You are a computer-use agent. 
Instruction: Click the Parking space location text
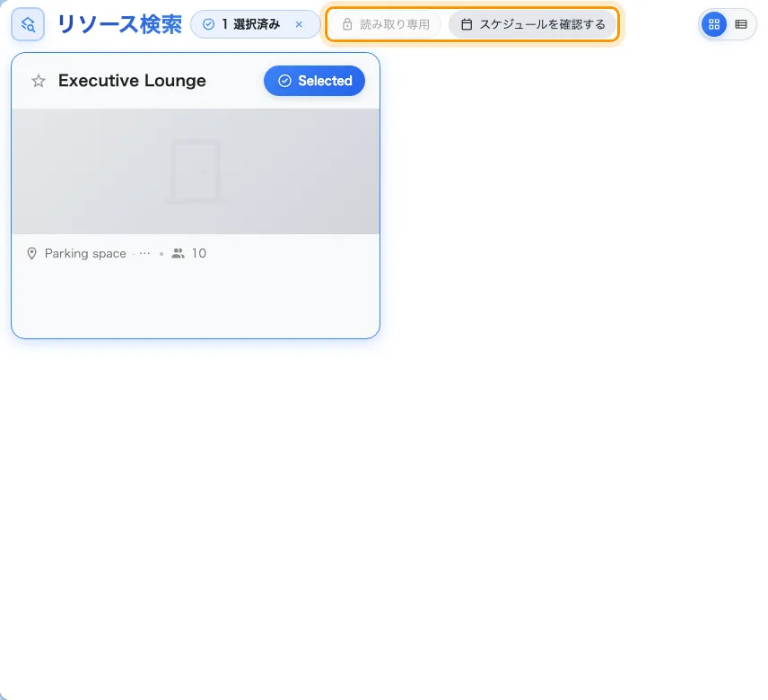pyautogui.click(x=85, y=253)
